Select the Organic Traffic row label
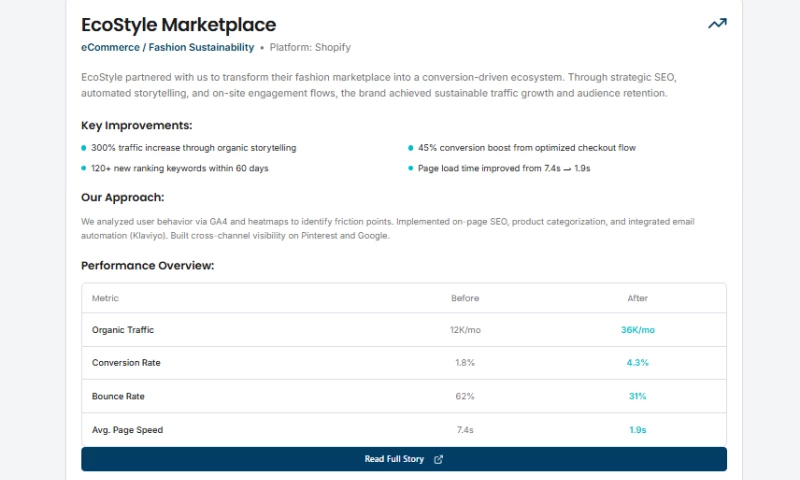The height and width of the screenshot is (480, 800). pos(123,330)
